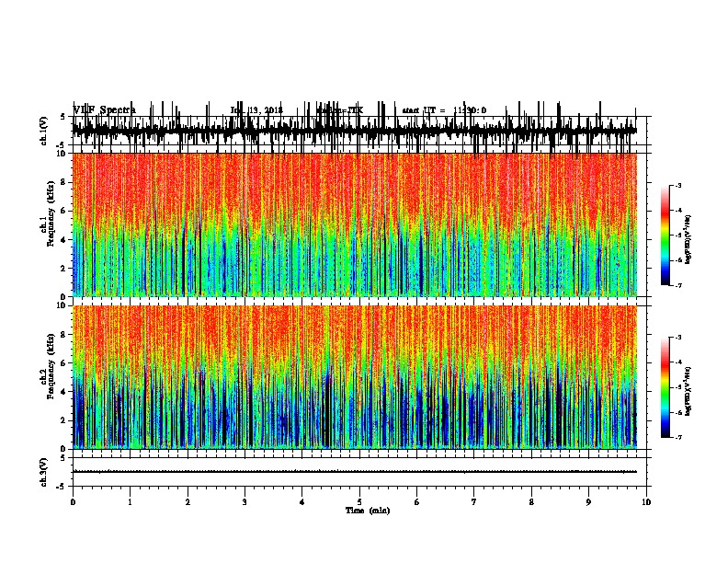Click the 'VLF Spectra' title text
This screenshot has height=563, width=728.
point(105,110)
